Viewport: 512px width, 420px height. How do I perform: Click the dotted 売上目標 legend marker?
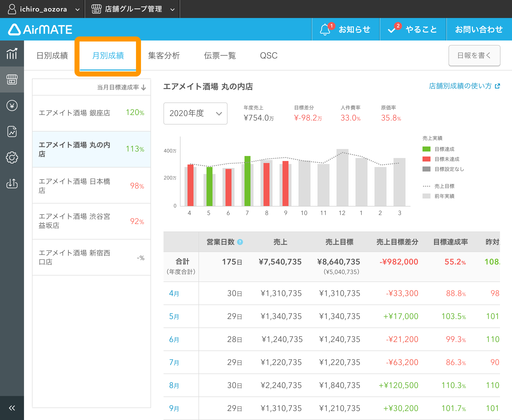click(x=426, y=186)
